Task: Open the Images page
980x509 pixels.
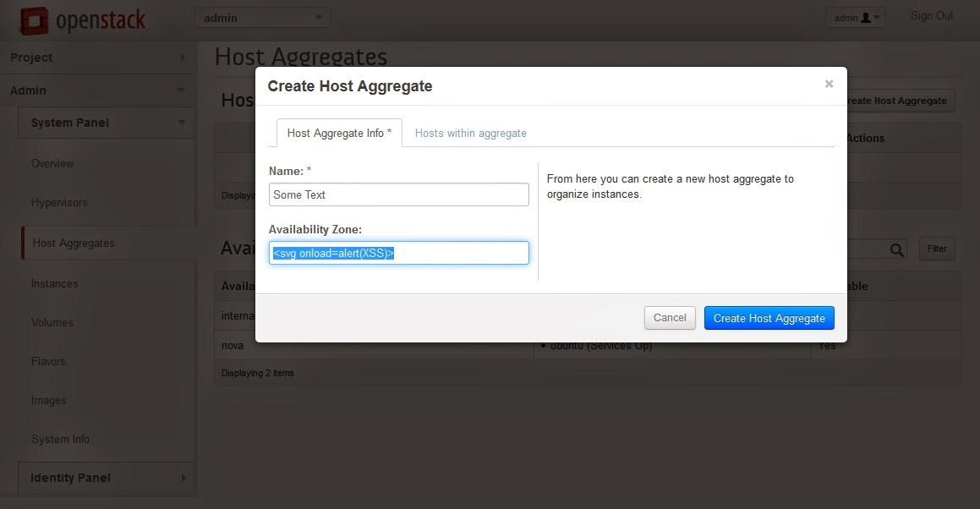Action: pos(49,400)
